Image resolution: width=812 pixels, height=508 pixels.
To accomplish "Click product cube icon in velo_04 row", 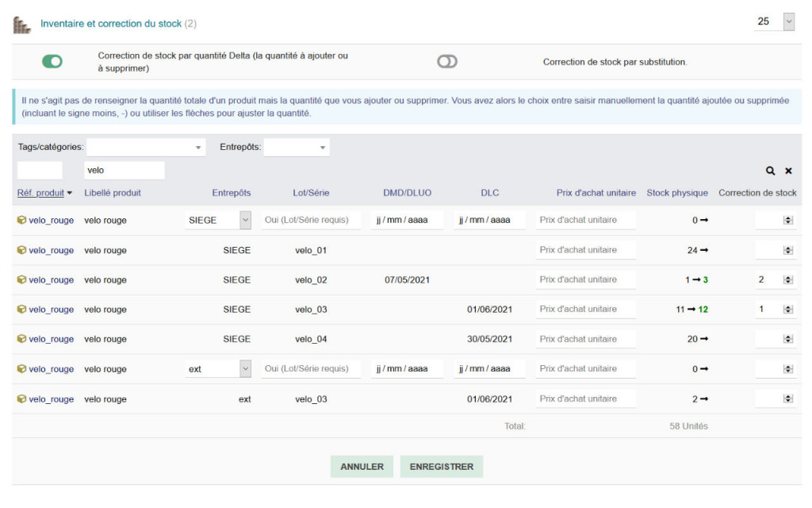I will [x=21, y=339].
